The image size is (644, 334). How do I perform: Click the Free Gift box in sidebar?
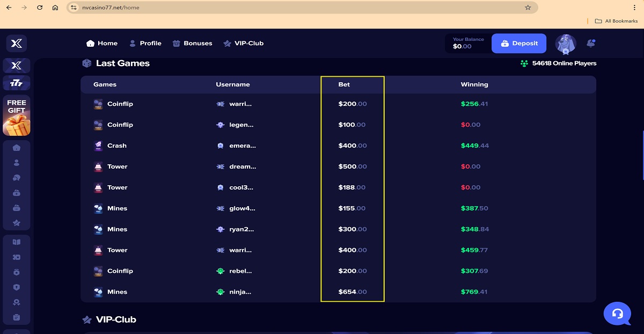click(17, 115)
